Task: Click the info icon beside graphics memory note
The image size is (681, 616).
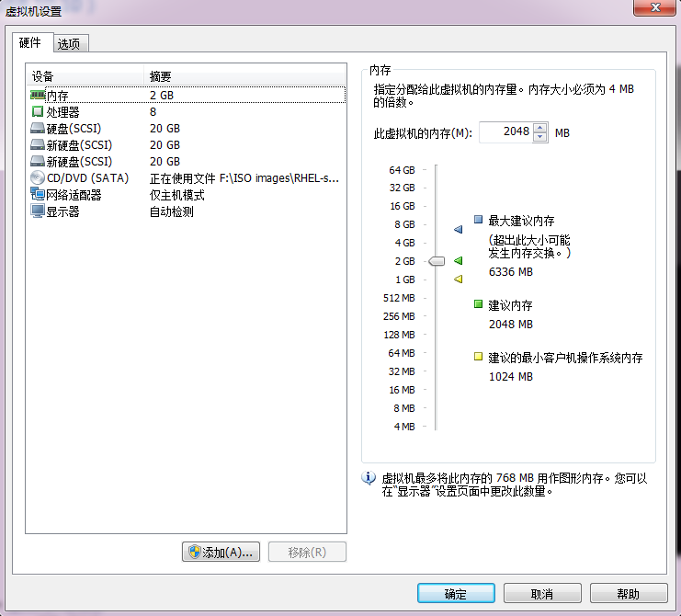Action: [369, 478]
